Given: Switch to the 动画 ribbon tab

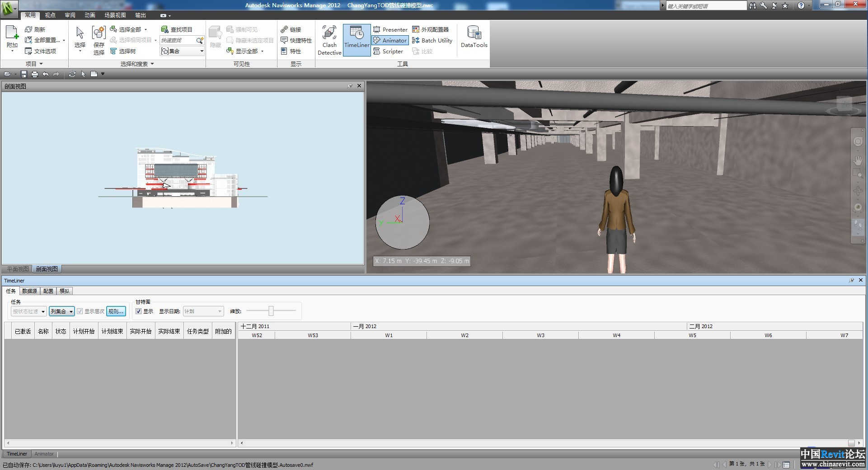Looking at the screenshot, I should click(90, 15).
